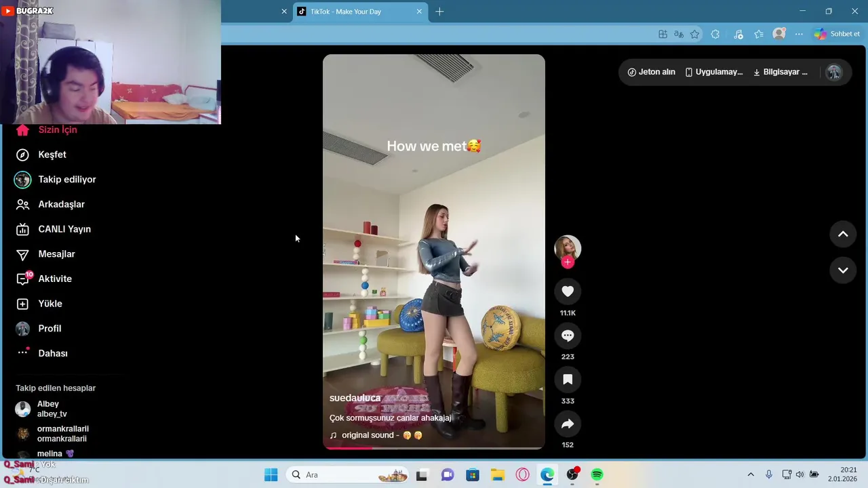The image size is (868, 488).
Task: Open BUGRA2K YouTube channel overlay
Action: pos(28,11)
